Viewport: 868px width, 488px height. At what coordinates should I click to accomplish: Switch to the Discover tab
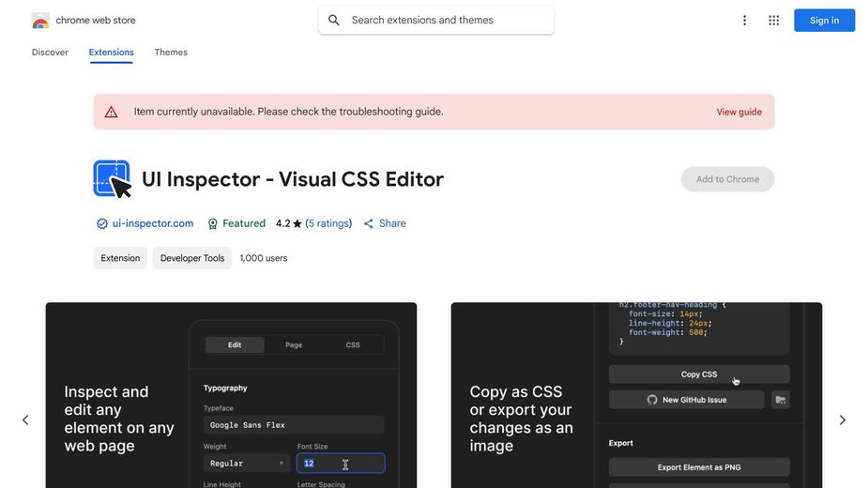[50, 53]
